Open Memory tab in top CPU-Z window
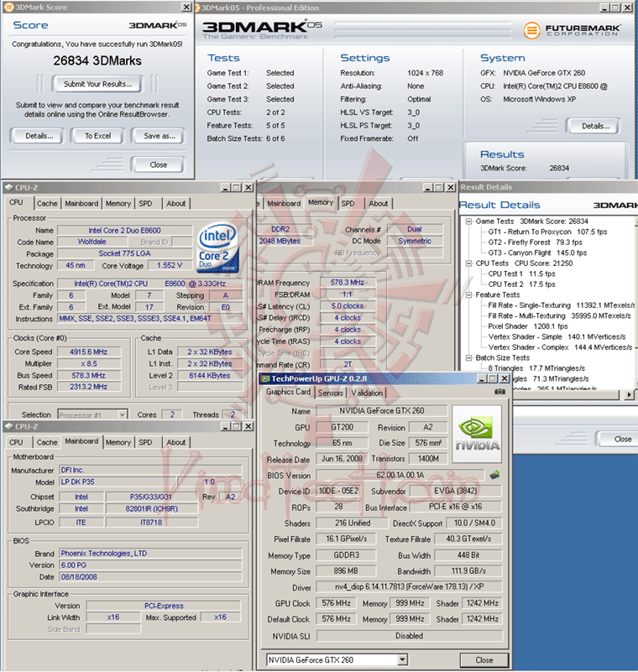 pyautogui.click(x=118, y=204)
